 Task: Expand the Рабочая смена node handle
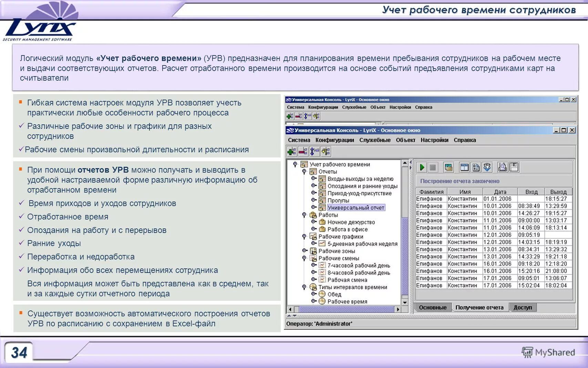pyautogui.click(x=314, y=279)
